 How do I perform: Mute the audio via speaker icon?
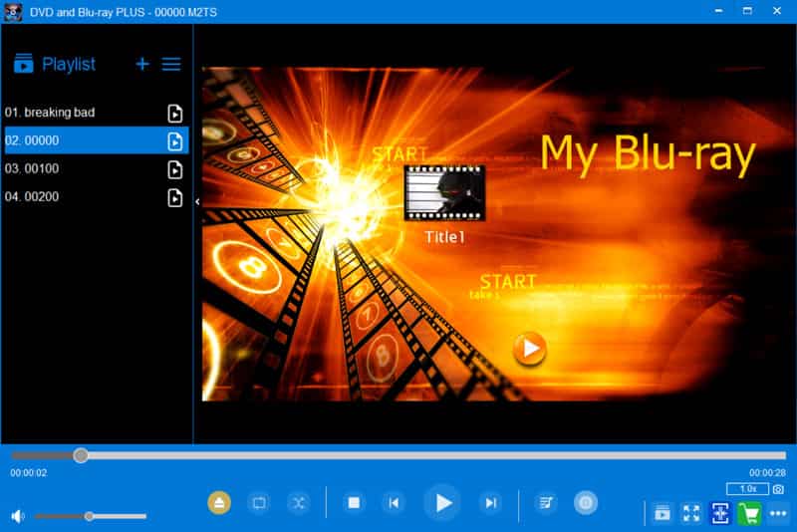pyautogui.click(x=17, y=516)
